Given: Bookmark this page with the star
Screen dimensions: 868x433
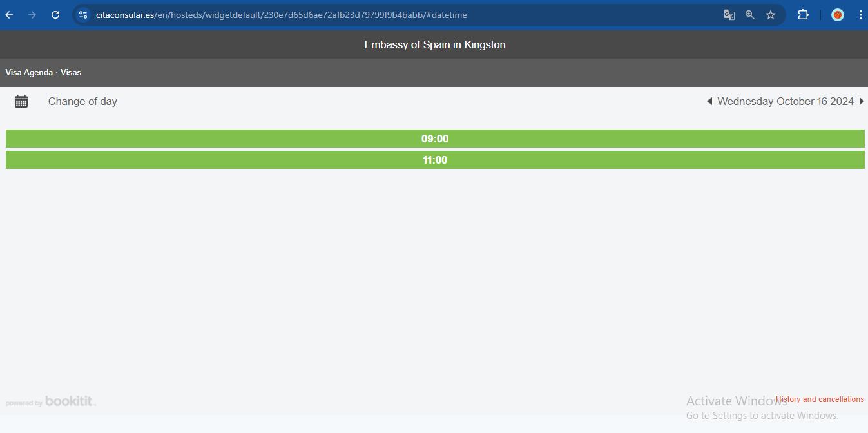Looking at the screenshot, I should [x=771, y=15].
